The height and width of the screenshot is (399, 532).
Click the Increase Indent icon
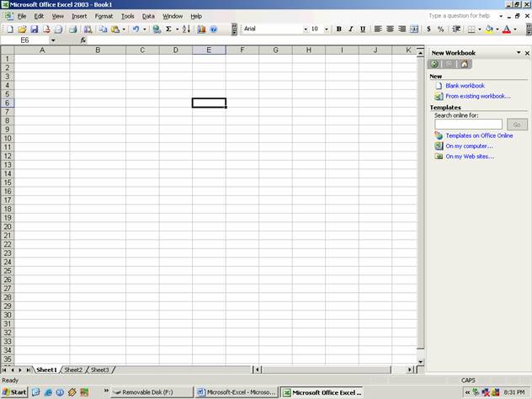[x=456, y=29]
